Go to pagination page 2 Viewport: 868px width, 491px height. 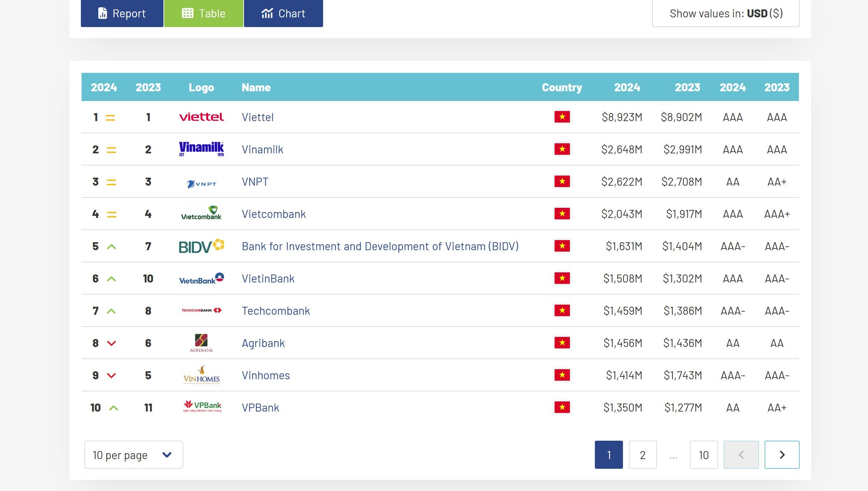coord(643,455)
